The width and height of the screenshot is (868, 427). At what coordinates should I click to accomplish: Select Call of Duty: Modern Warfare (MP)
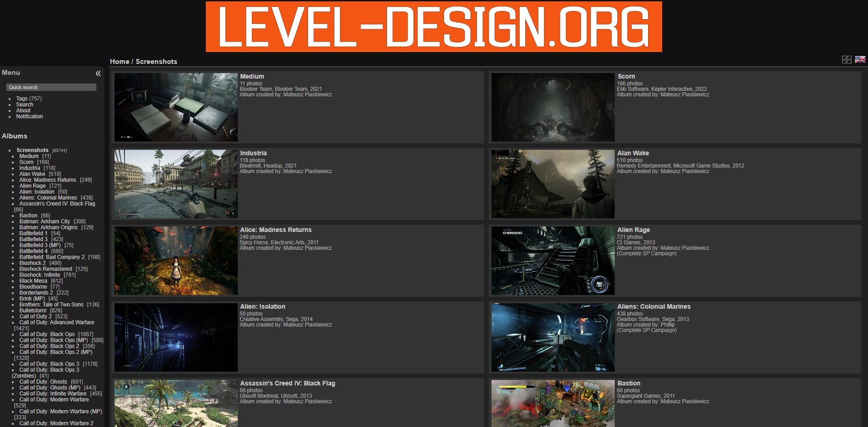pos(61,411)
